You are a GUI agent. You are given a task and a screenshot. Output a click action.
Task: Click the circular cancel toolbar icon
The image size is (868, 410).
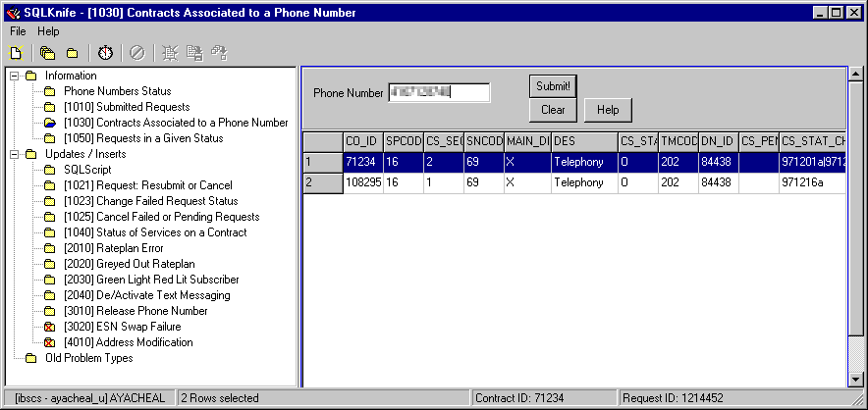coord(137,52)
